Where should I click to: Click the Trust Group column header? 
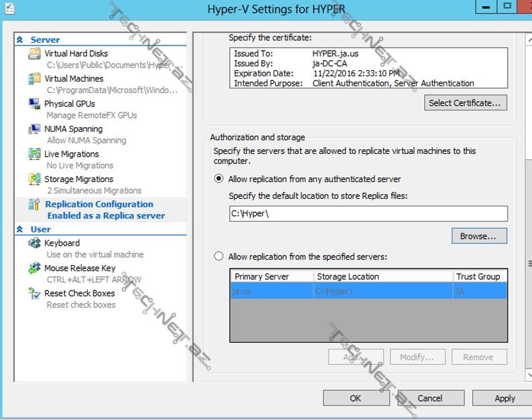coord(479,276)
